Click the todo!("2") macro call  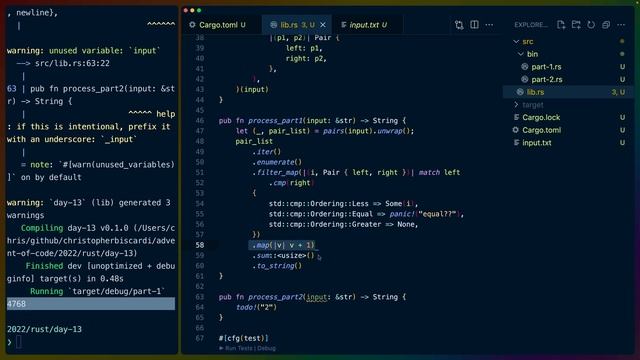coord(256,307)
